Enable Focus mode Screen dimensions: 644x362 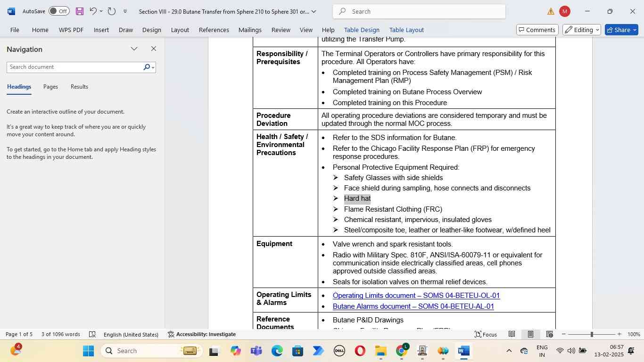pos(486,334)
